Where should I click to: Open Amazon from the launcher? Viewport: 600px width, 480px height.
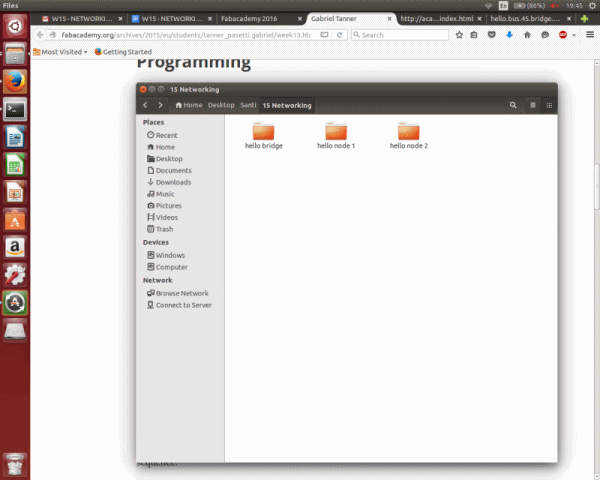click(15, 248)
